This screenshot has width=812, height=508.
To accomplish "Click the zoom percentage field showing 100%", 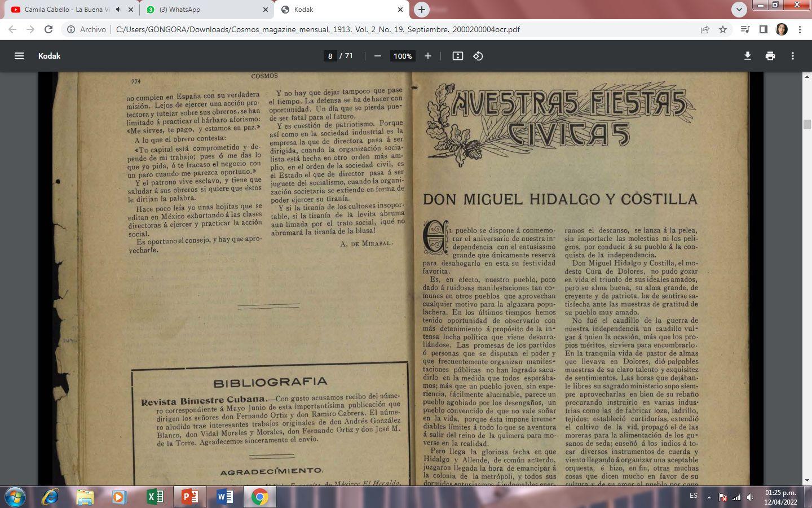I will [x=403, y=56].
